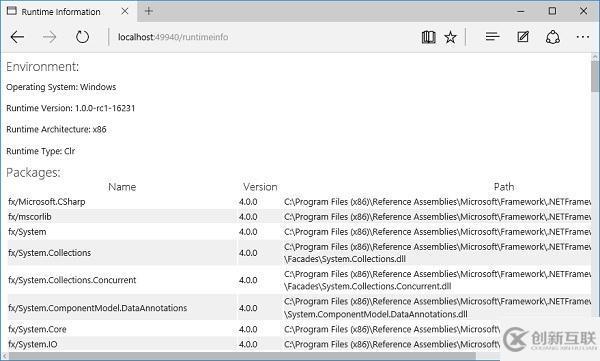Click the scroll-left arrow at bottom
Screen dimensions: 600x361
tap(5, 356)
